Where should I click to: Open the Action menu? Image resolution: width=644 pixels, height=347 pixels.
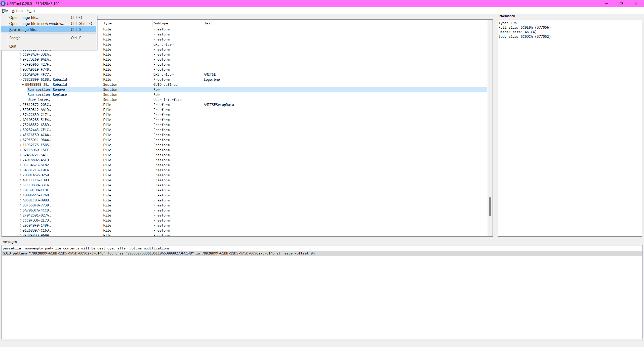[x=17, y=11]
